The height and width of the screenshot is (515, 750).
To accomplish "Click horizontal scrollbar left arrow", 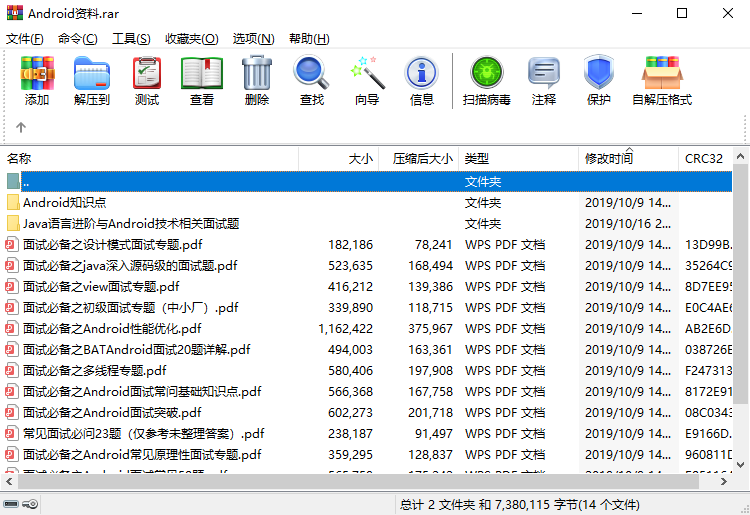I will point(9,482).
